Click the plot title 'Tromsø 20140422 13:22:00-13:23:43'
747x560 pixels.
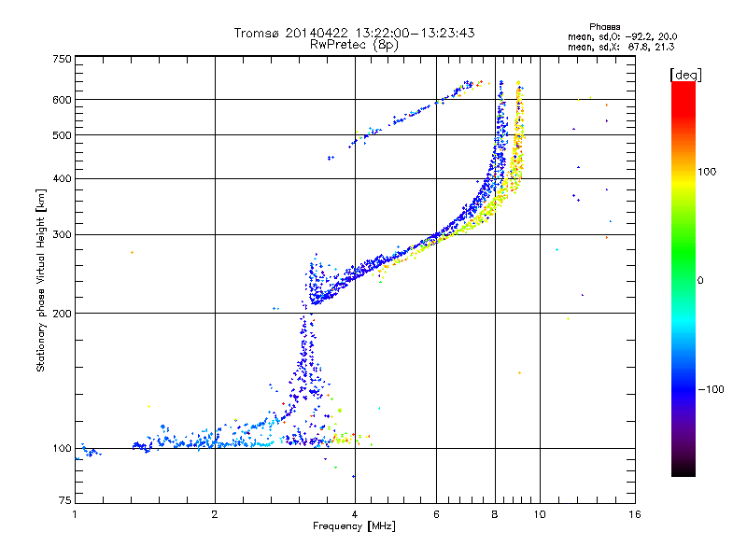pos(354,33)
